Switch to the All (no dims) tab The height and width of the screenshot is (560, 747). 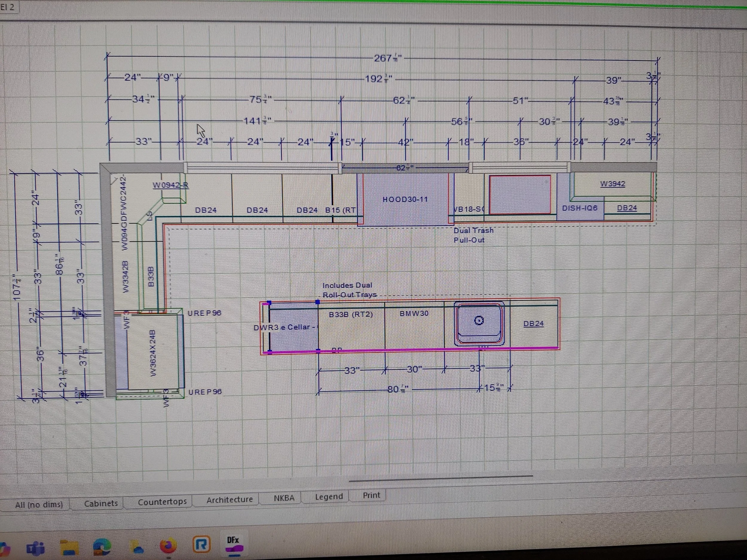(x=39, y=505)
